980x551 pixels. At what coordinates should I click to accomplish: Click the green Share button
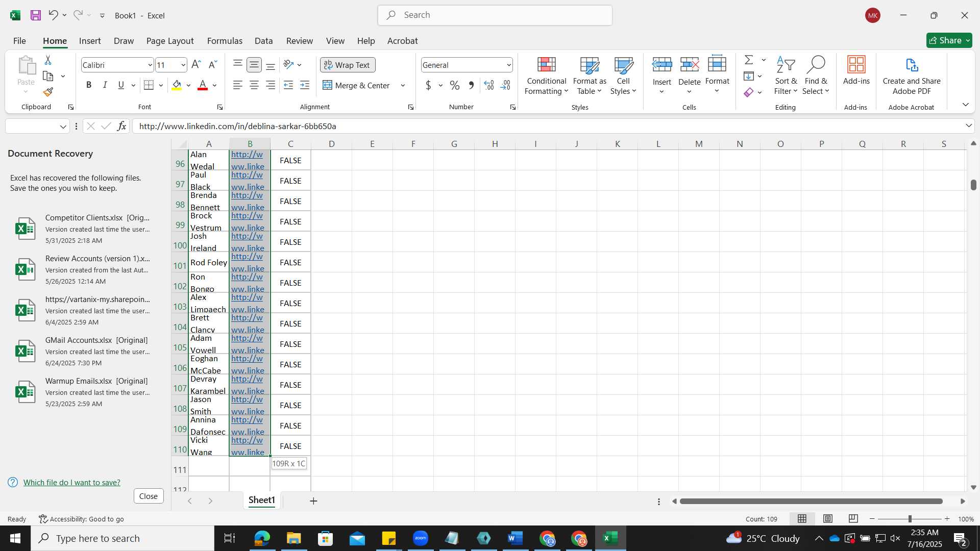click(949, 40)
